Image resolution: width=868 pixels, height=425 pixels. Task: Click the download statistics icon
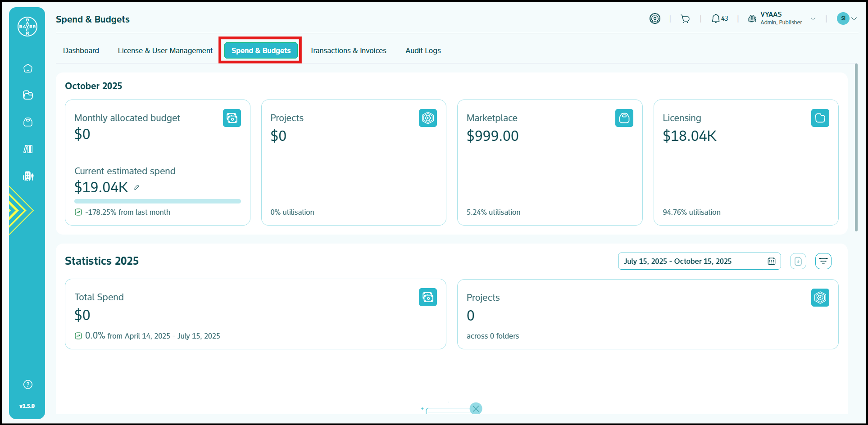coord(798,261)
